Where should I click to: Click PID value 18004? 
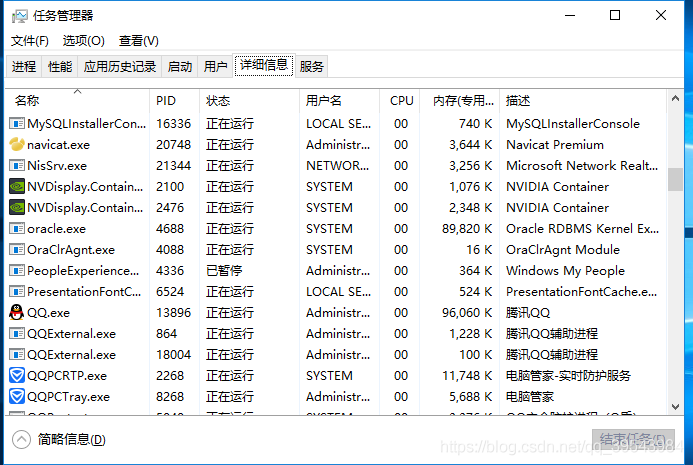pos(173,354)
